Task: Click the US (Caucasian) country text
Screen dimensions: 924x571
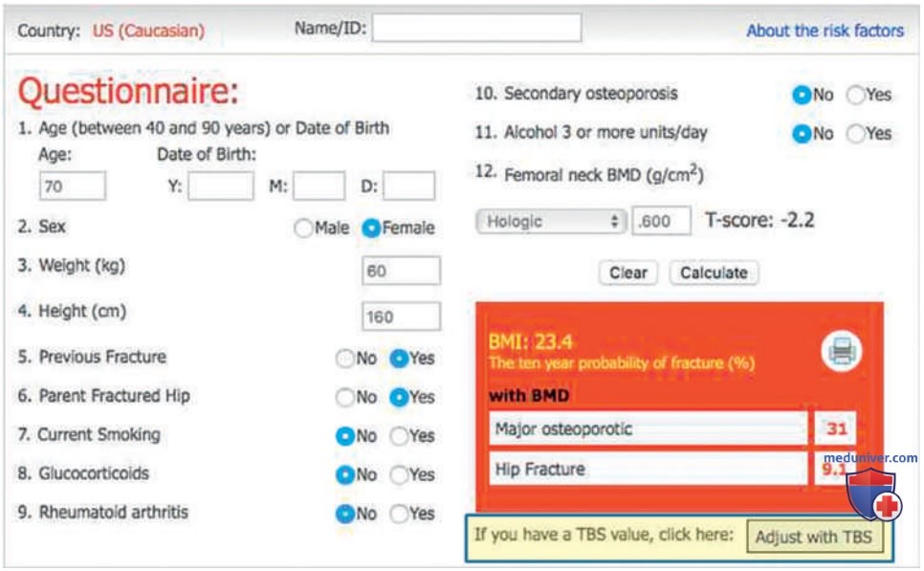Action: pos(148,31)
